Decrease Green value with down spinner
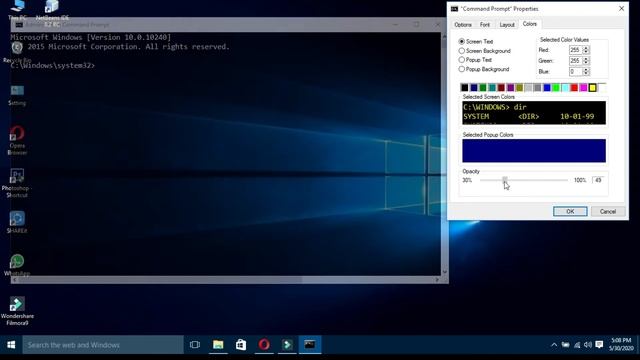Image resolution: width=640 pixels, height=360 pixels. click(x=586, y=62)
